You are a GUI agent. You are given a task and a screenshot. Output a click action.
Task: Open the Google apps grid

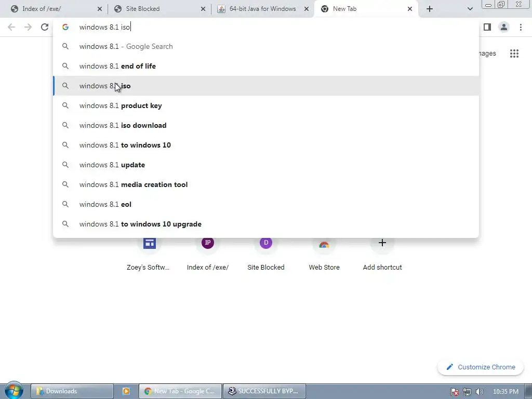click(514, 54)
